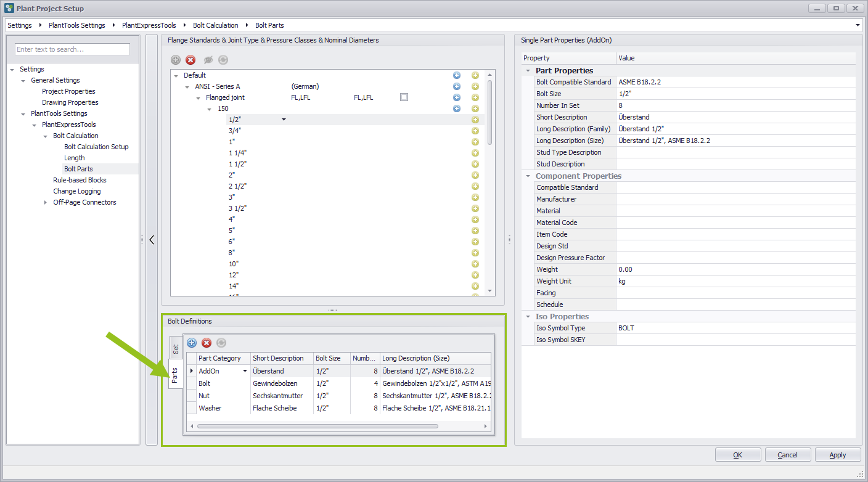The image size is (868, 482).
Task: Collapse the Component Properties group
Action: point(528,176)
